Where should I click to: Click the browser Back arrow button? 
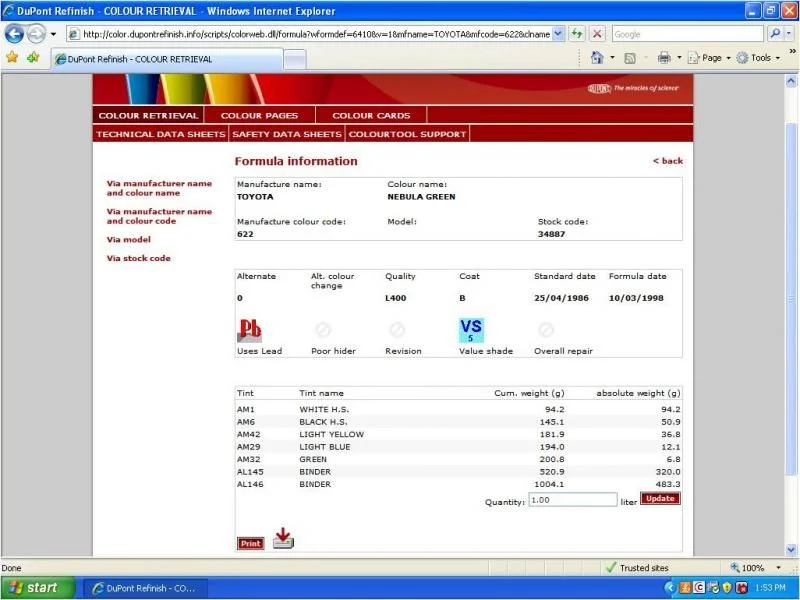(x=15, y=33)
